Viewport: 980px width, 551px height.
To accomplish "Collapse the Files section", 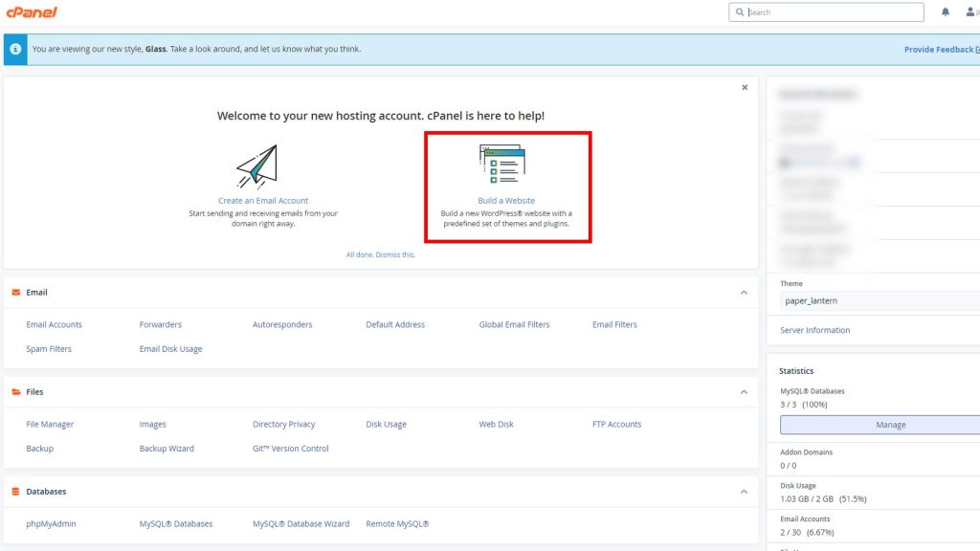I will click(x=744, y=392).
